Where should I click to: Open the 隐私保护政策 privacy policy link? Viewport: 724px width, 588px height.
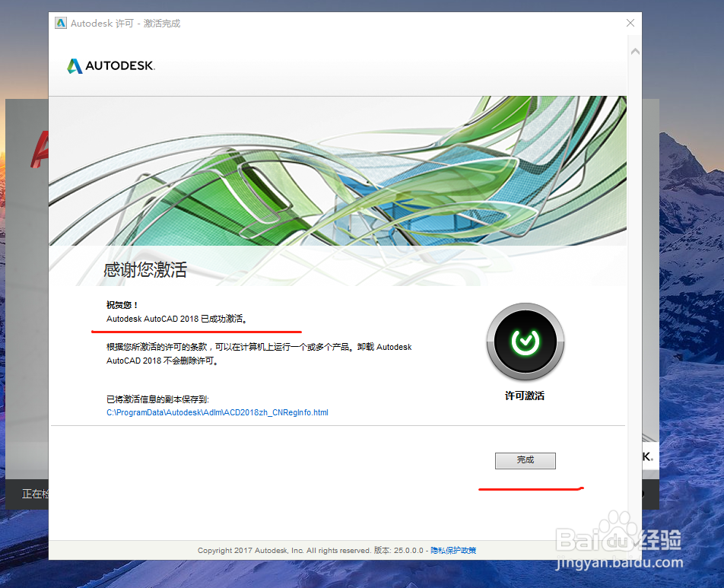[453, 550]
